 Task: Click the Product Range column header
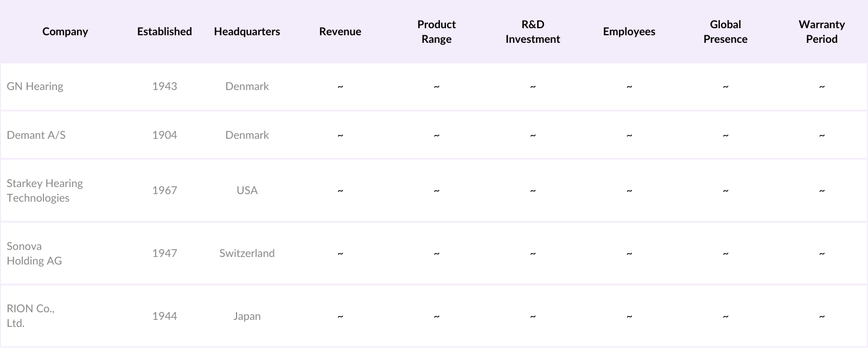[x=437, y=31]
